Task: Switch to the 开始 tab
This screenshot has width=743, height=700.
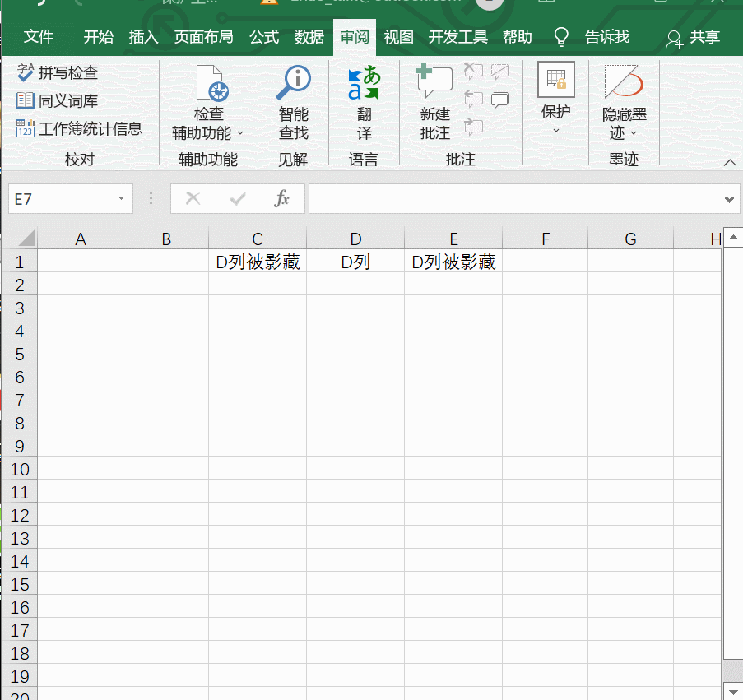Action: pos(98,37)
